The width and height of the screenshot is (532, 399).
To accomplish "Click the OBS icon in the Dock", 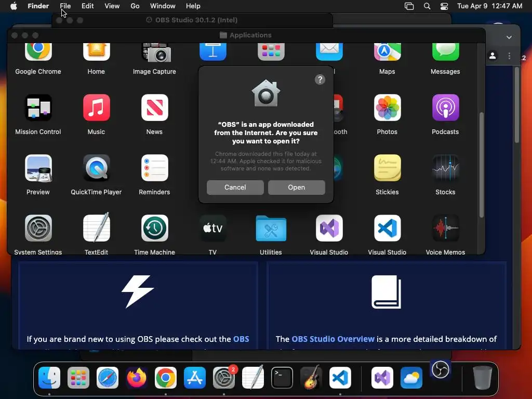I will point(441,370).
